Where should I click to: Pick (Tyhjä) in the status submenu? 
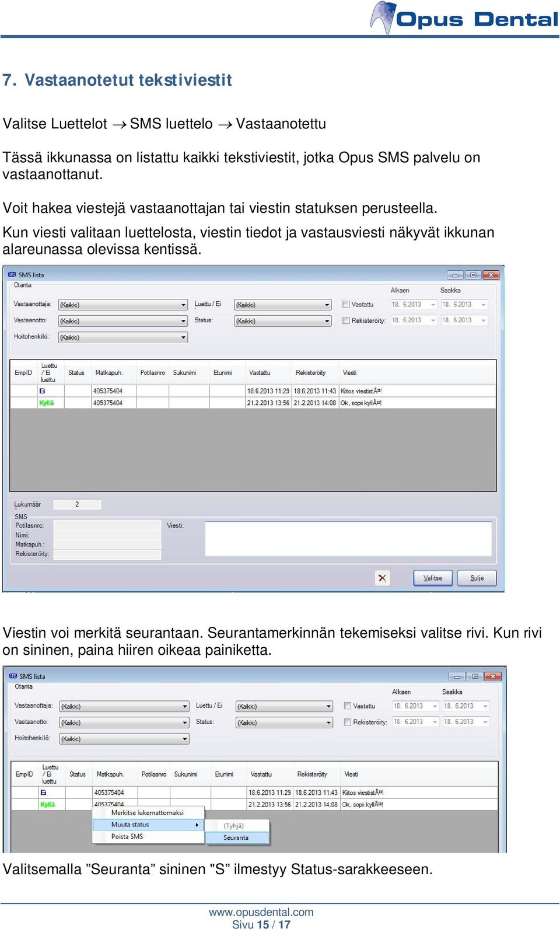237,826
